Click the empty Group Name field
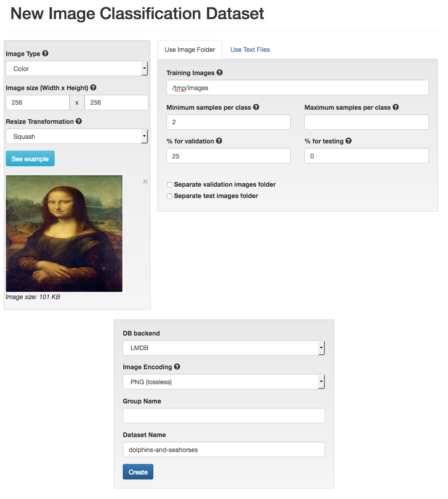The height and width of the screenshot is (499, 448). point(224,416)
